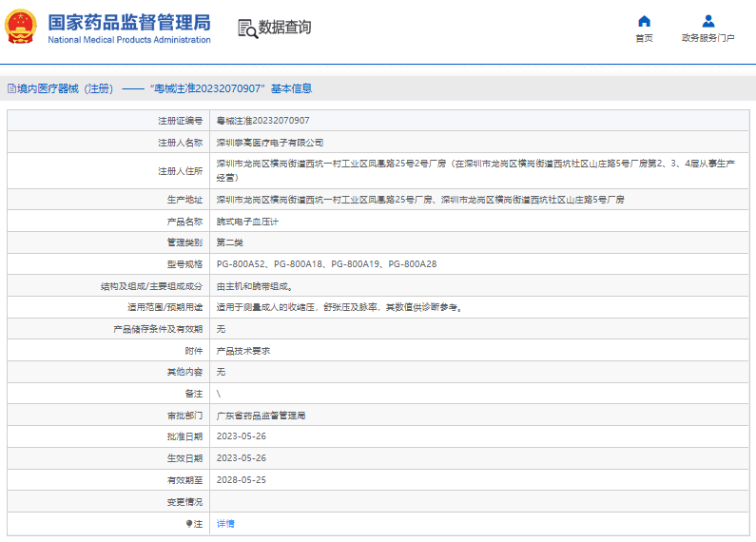The image size is (756, 542).
Task: Select approval date 2023-05-26 in 批准日期 row
Action: click(x=242, y=436)
